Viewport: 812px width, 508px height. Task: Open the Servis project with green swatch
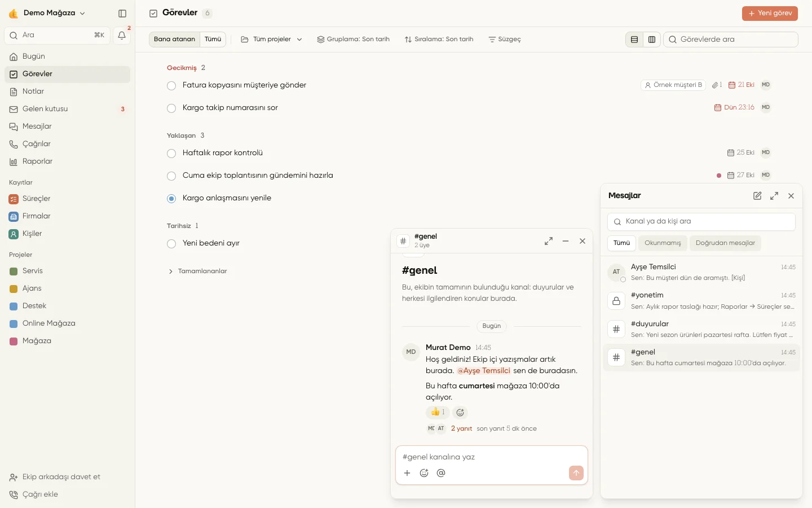[68, 271]
